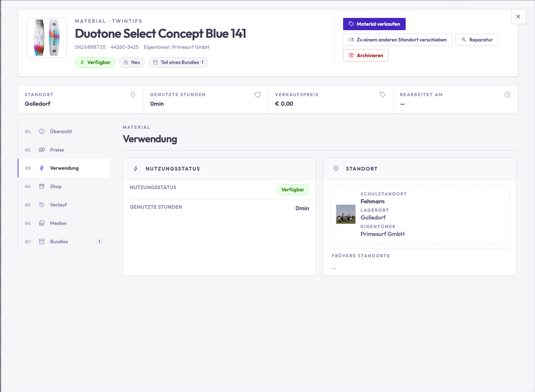
Task: Click the storefront icon beside Shop
Action: 42,186
